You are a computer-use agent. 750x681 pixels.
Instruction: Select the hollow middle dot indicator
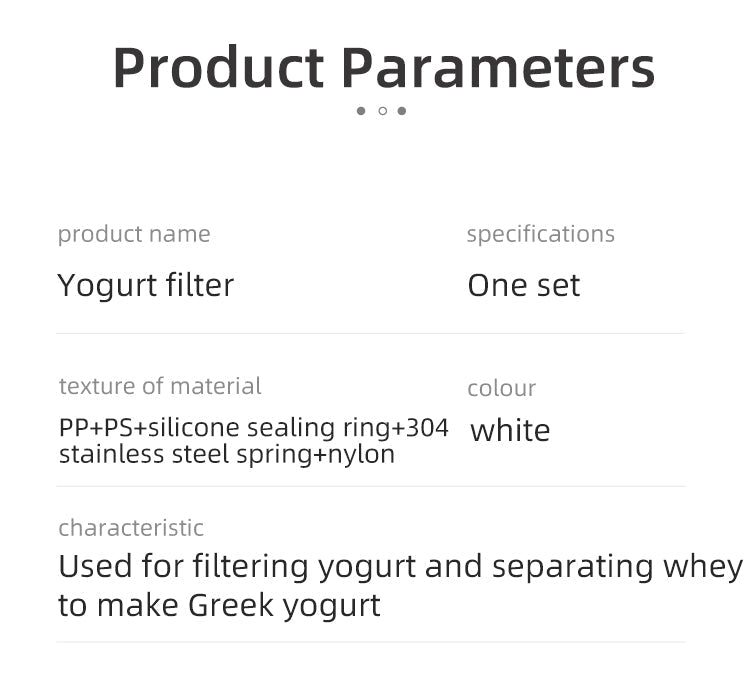[382, 111]
